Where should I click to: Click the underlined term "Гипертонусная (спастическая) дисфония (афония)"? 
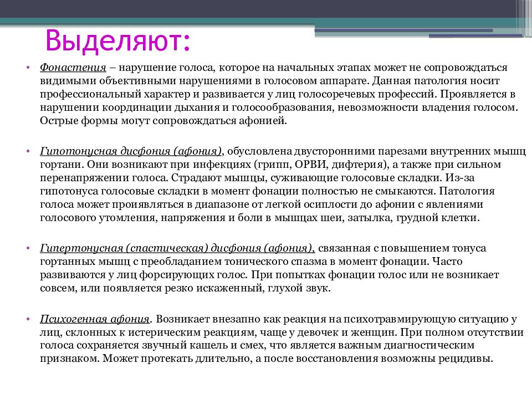177,248
